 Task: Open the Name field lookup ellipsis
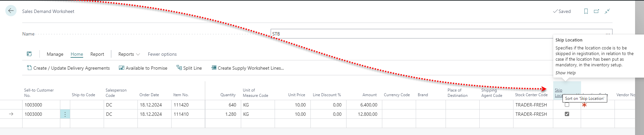click(608, 34)
